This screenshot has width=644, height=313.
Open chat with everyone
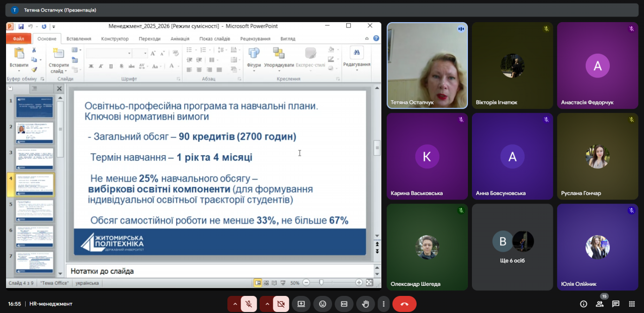(616, 304)
